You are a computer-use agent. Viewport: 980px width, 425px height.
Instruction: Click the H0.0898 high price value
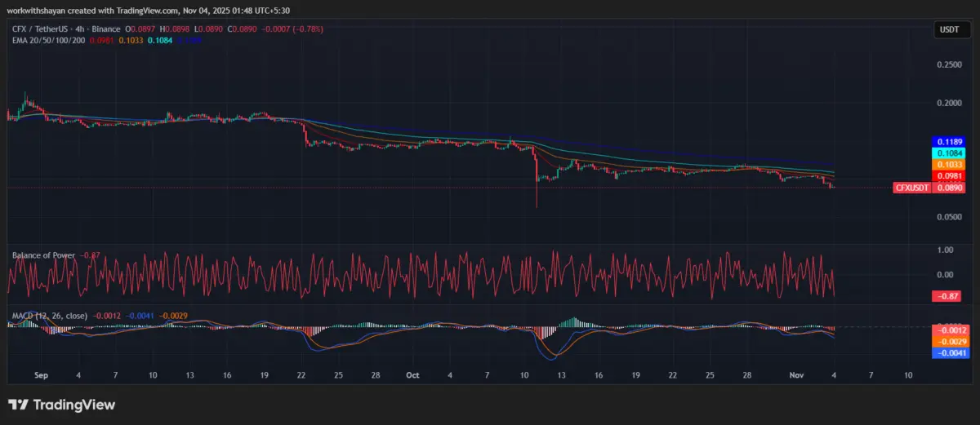[x=173, y=29]
